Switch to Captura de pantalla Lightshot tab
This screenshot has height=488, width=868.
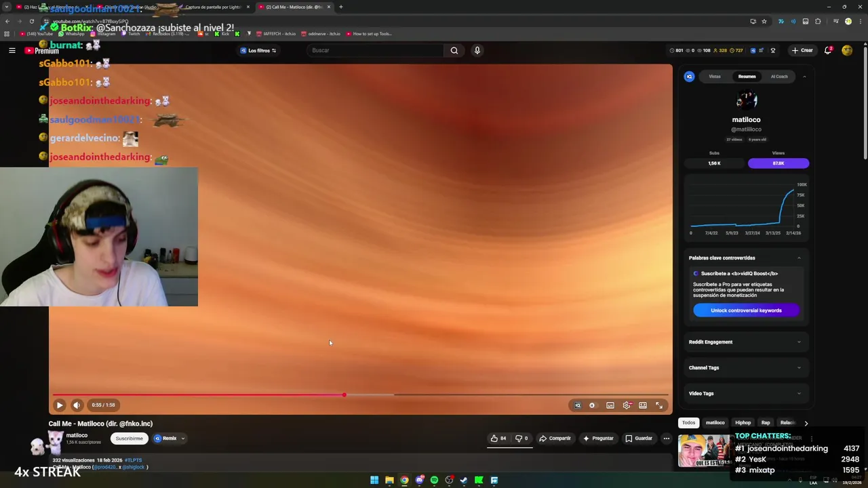pyautogui.click(x=214, y=7)
